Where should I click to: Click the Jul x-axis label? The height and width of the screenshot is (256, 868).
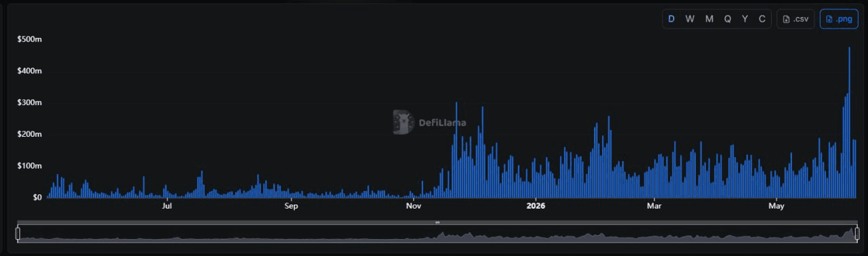click(167, 206)
